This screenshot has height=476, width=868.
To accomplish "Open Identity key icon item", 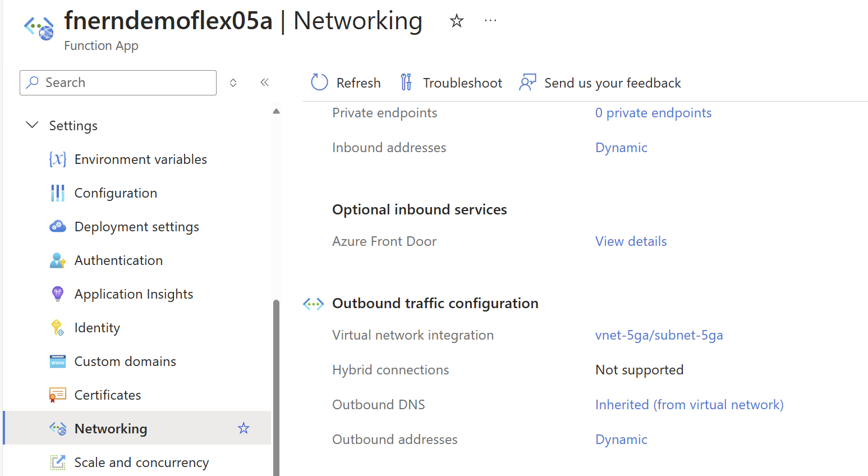I will click(x=58, y=328).
